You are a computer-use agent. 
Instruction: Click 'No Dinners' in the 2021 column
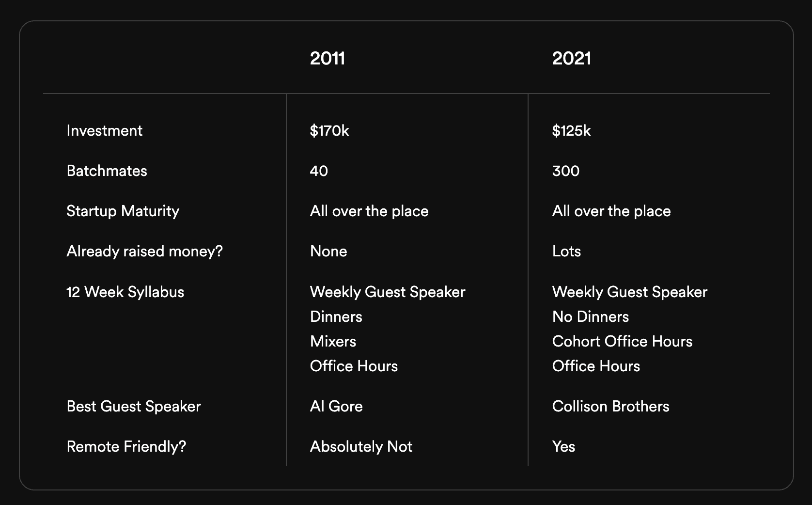590,316
